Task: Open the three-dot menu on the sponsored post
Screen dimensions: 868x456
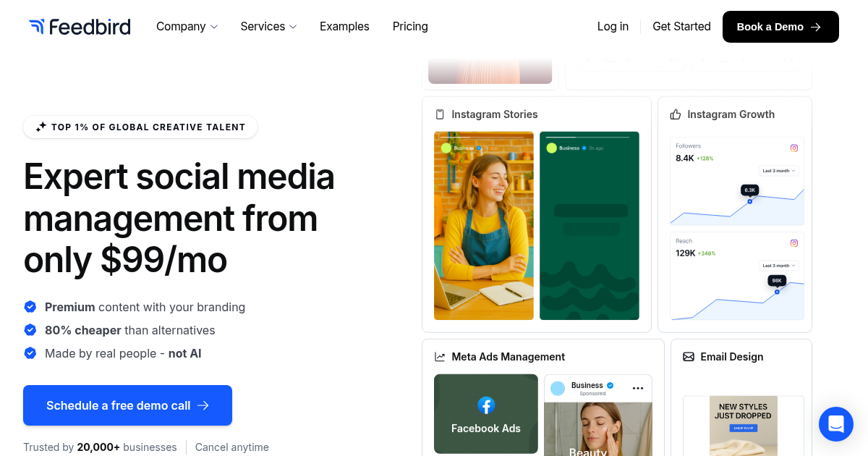Action: (x=638, y=389)
